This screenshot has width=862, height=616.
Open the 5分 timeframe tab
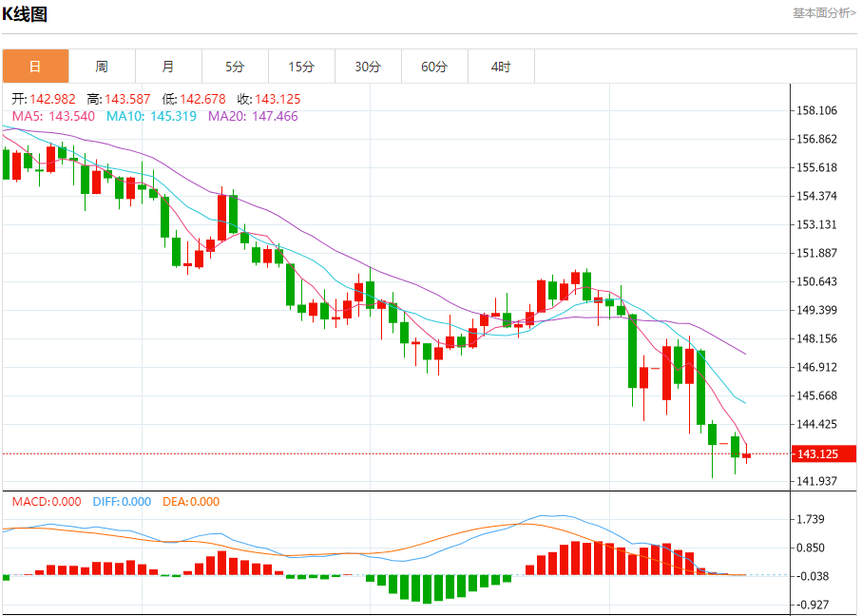click(235, 67)
